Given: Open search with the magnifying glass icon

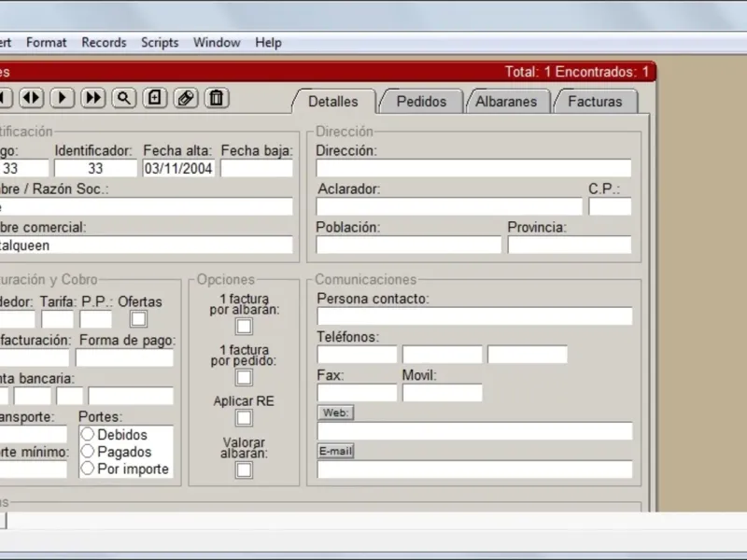Looking at the screenshot, I should click(x=124, y=98).
